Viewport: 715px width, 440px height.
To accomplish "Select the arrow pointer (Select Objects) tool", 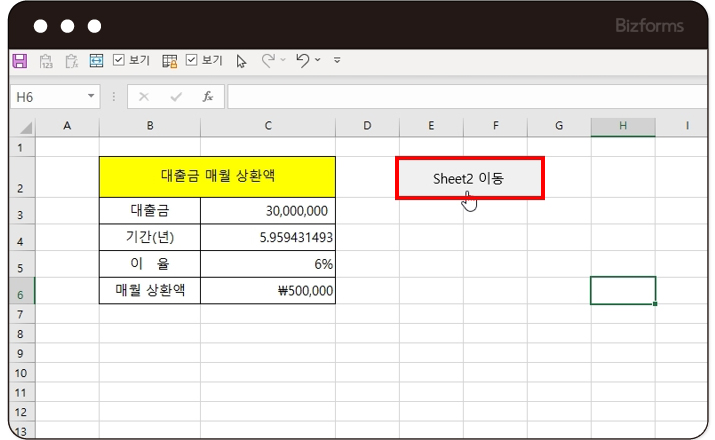I will click(x=241, y=61).
